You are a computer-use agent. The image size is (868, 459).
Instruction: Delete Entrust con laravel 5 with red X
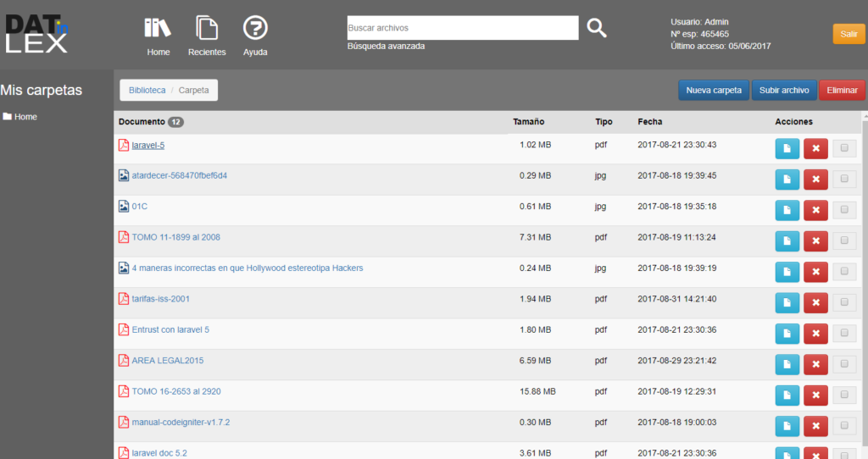[x=815, y=334]
